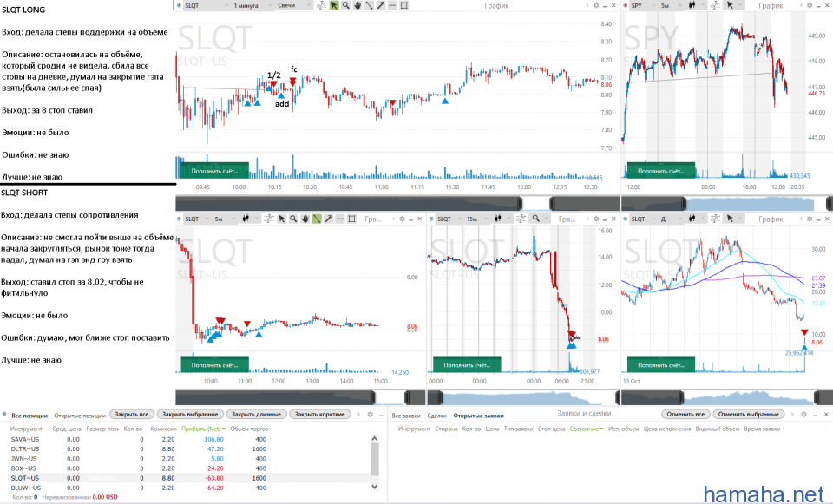Activate the zoom magnifier tool in 1-minute chart
Viewport: 833px width, 504px height.
(345, 5)
